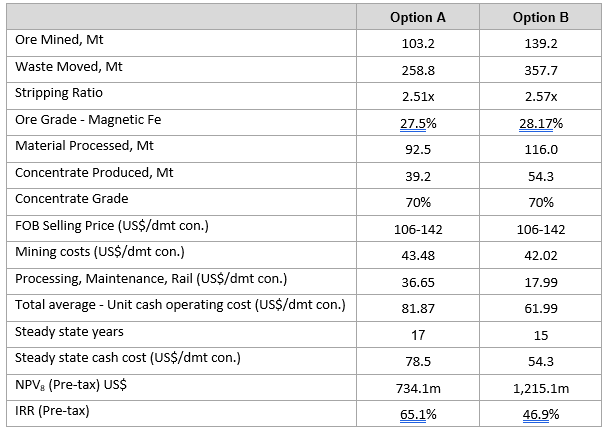Select the FOB Selling Price label
Image resolution: width=608 pixels, height=431 pixels.
(112, 224)
